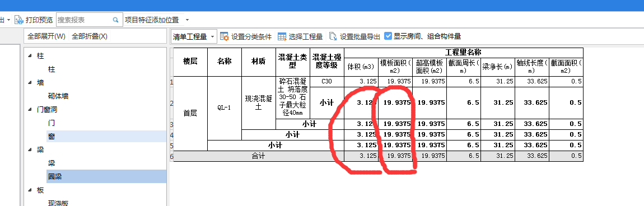Screen dimensions: 644x206
Task: Collapse the 梁 tree group
Action: click(30, 150)
